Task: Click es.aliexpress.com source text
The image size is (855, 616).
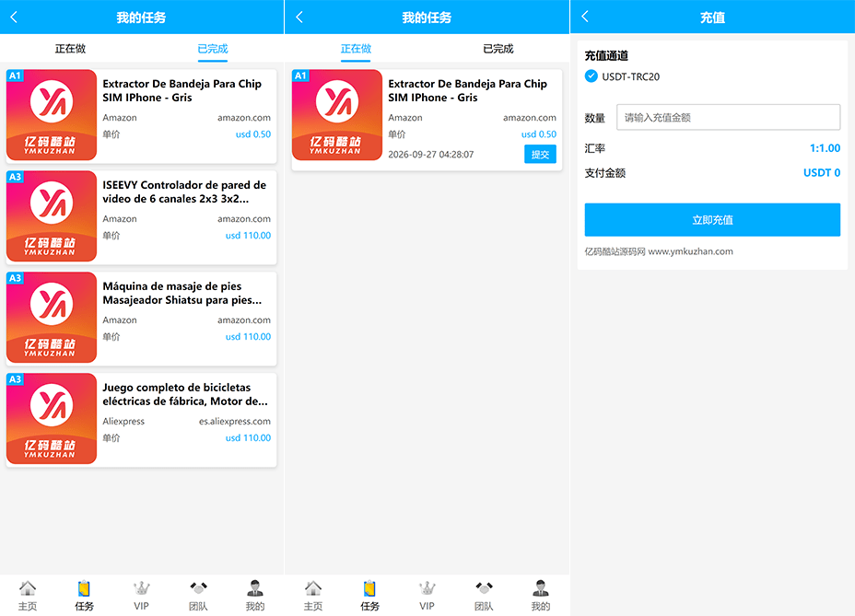Action: [x=234, y=422]
